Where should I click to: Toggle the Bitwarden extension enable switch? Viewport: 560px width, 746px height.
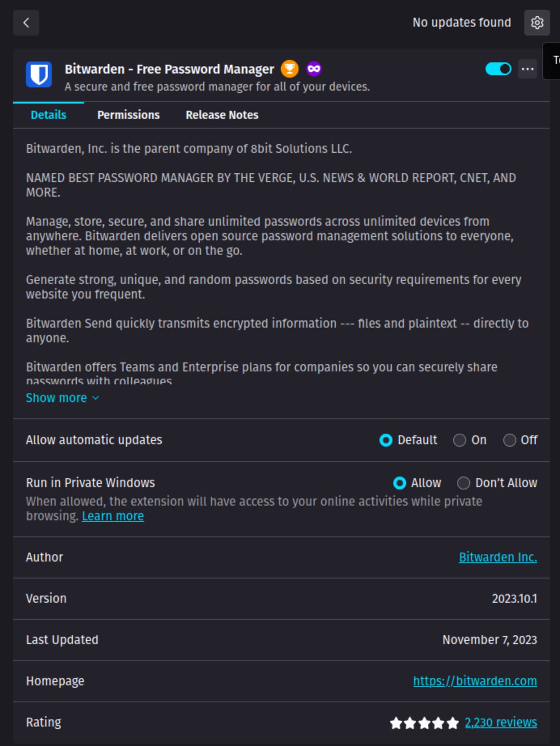(498, 69)
